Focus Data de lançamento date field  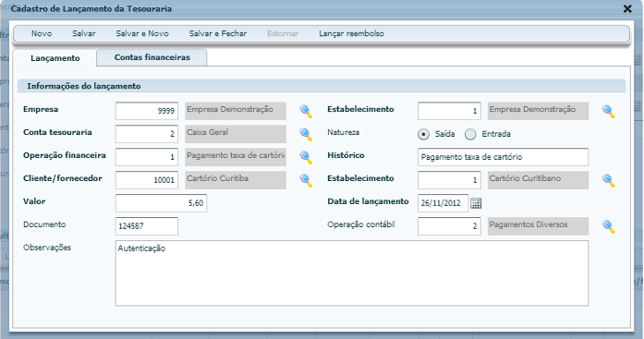[x=443, y=202]
